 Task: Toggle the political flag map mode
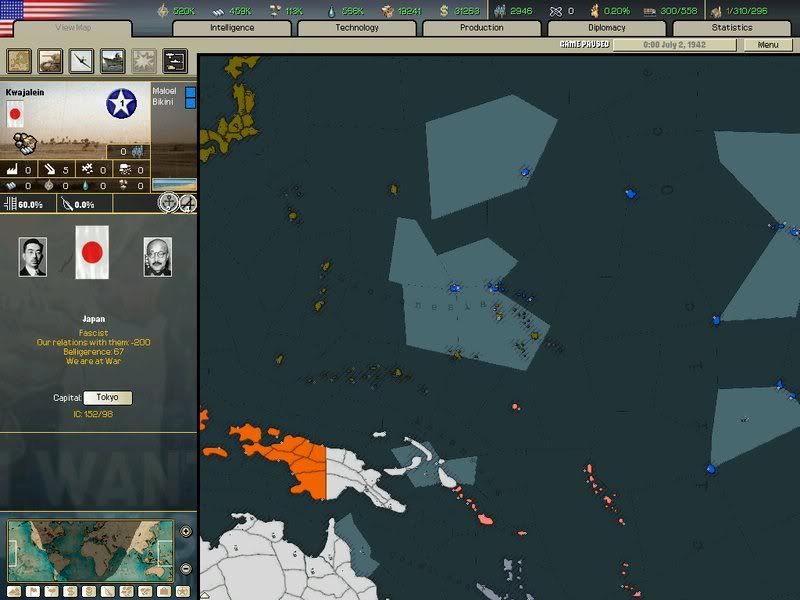click(x=33, y=590)
